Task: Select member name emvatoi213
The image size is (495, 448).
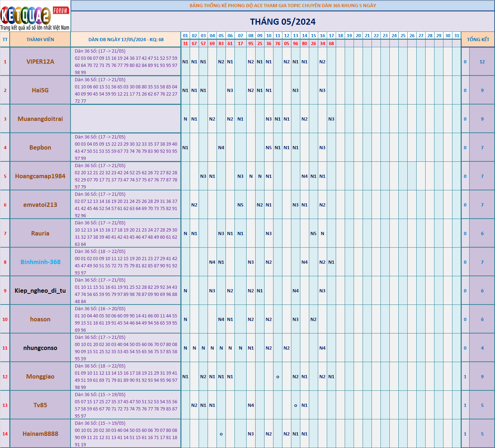Action: (x=40, y=205)
